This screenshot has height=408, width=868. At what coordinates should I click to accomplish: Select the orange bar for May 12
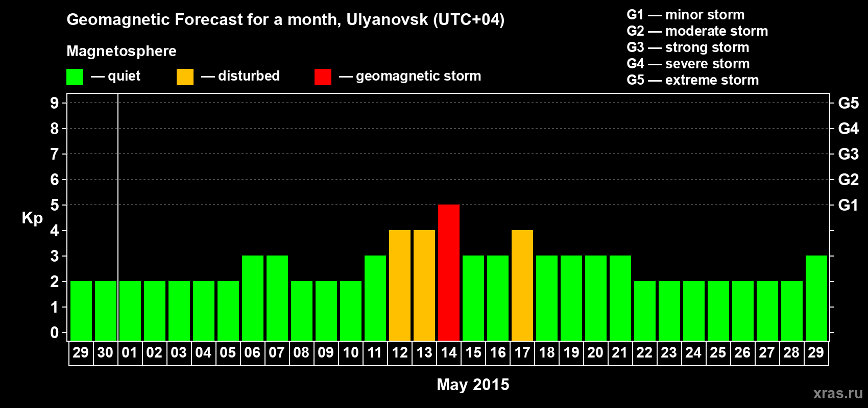tap(400, 285)
